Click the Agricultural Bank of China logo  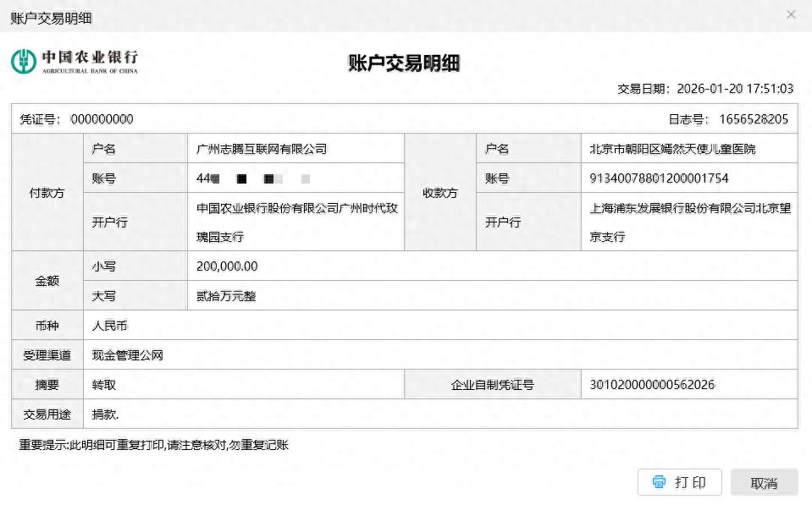pyautogui.click(x=75, y=62)
